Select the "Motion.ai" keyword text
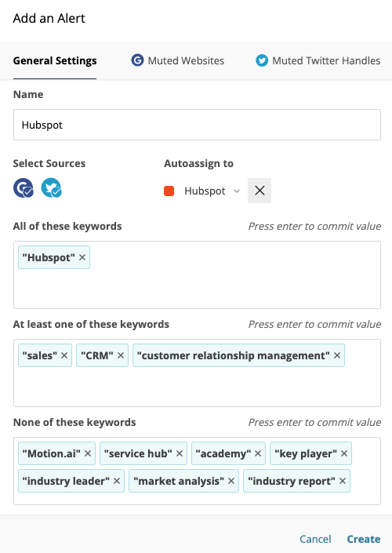Viewport: 392px width, 553px height. pos(52,453)
